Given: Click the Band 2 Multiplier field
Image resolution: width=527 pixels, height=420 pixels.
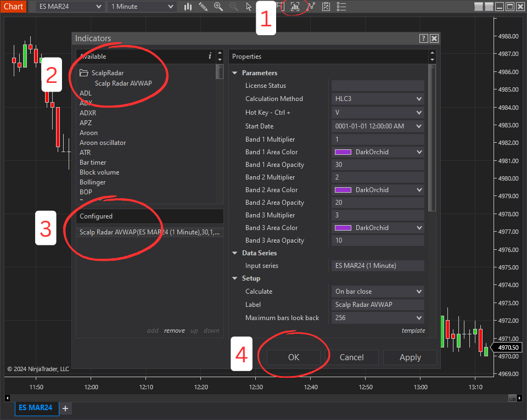Looking at the screenshot, I should click(x=378, y=177).
